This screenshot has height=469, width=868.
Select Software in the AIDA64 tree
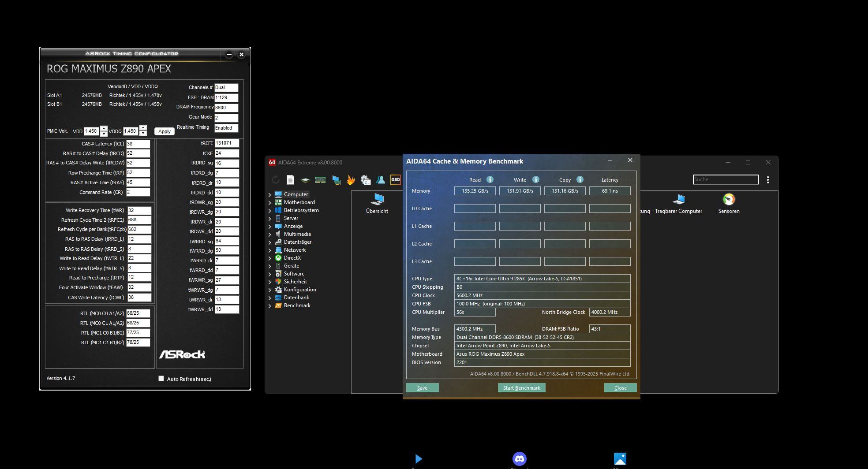[294, 274]
